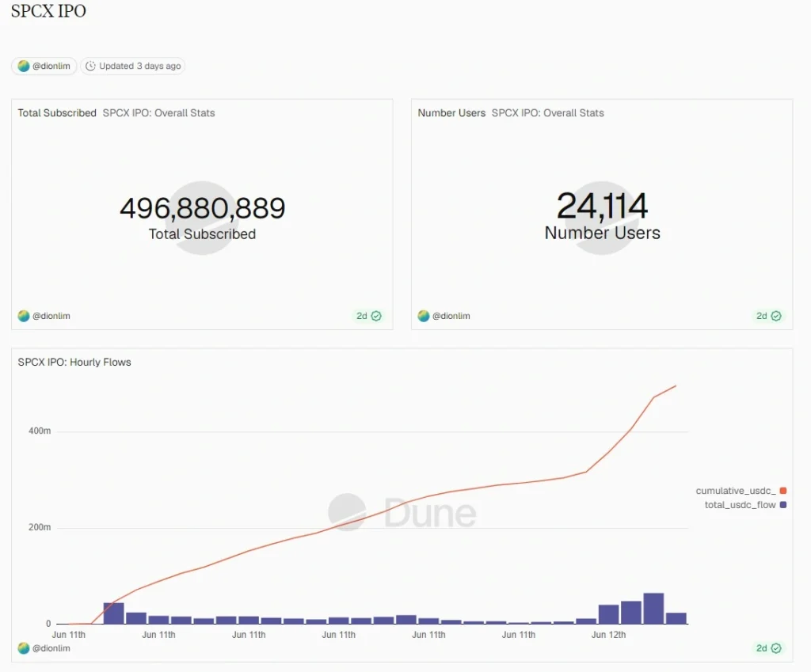This screenshot has width=811, height=672.
Task: Click the end point of the orange cumulative line
Action: pyautogui.click(x=676, y=385)
